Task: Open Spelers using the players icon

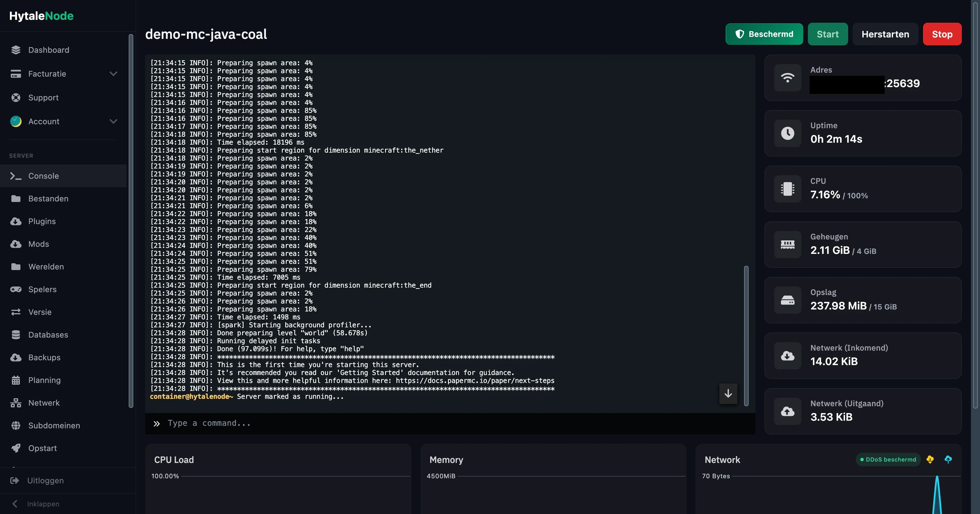Action: tap(16, 289)
